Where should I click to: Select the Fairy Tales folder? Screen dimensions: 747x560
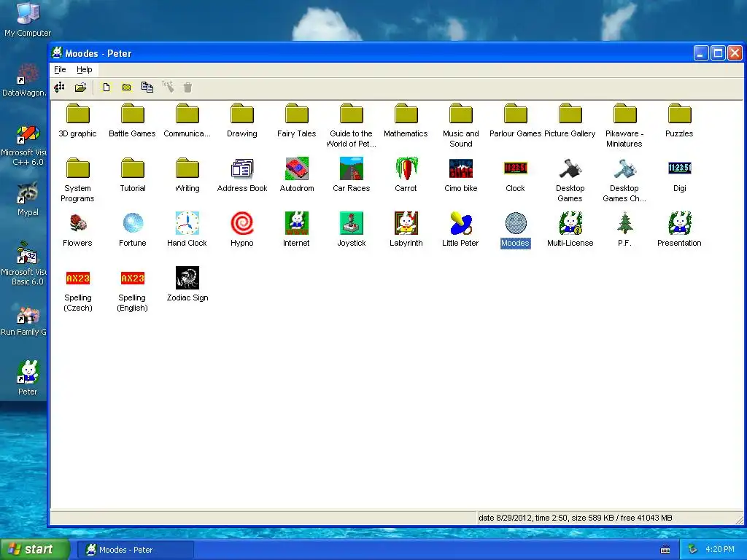(x=297, y=114)
